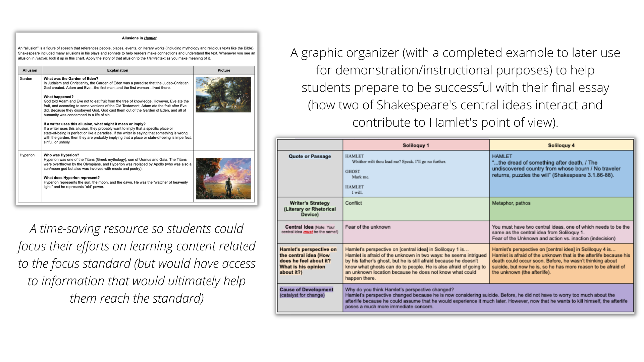Click the Garden of Eden painting thumbnail

(x=223, y=95)
